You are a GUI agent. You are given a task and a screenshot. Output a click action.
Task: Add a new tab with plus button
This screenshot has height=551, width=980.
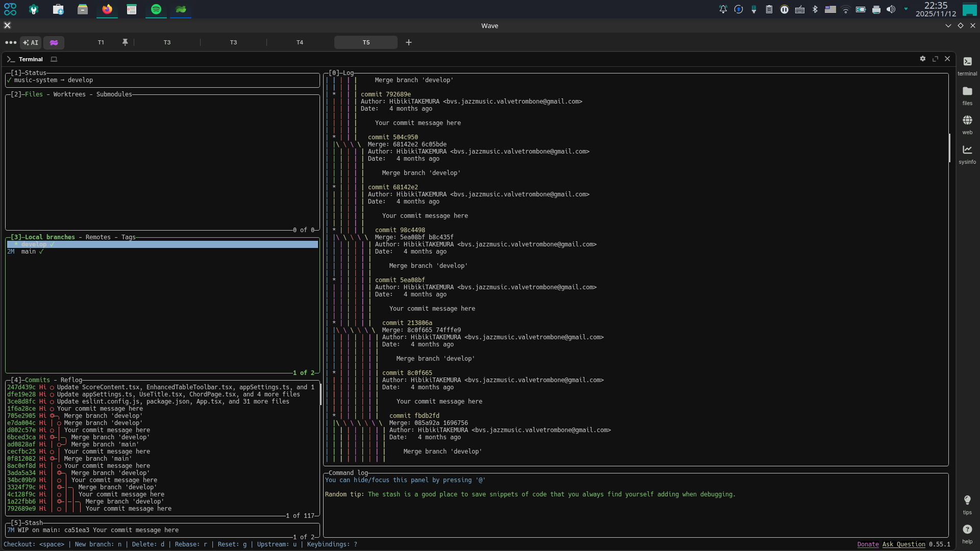[x=408, y=42]
